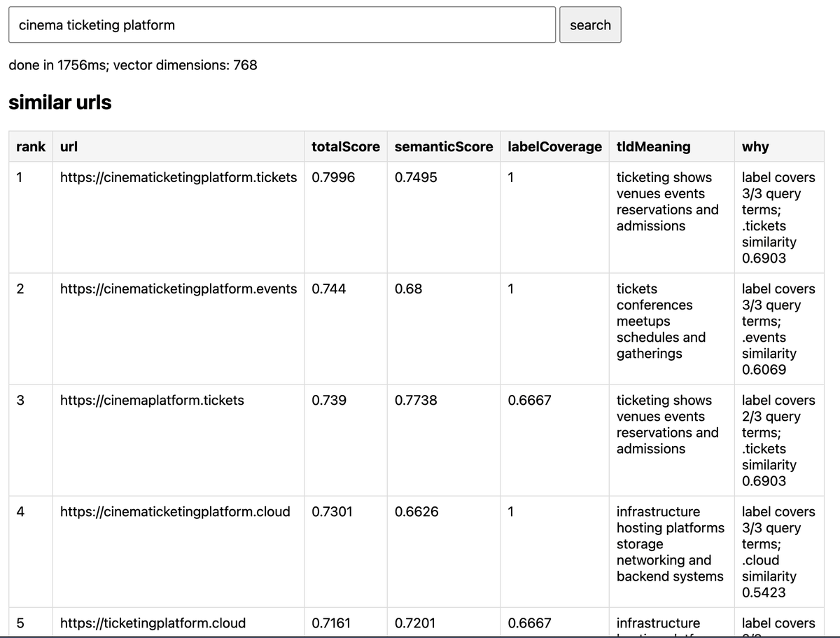
Task: Select label coverage 0.6667 in rank 3 row
Action: coord(529,400)
